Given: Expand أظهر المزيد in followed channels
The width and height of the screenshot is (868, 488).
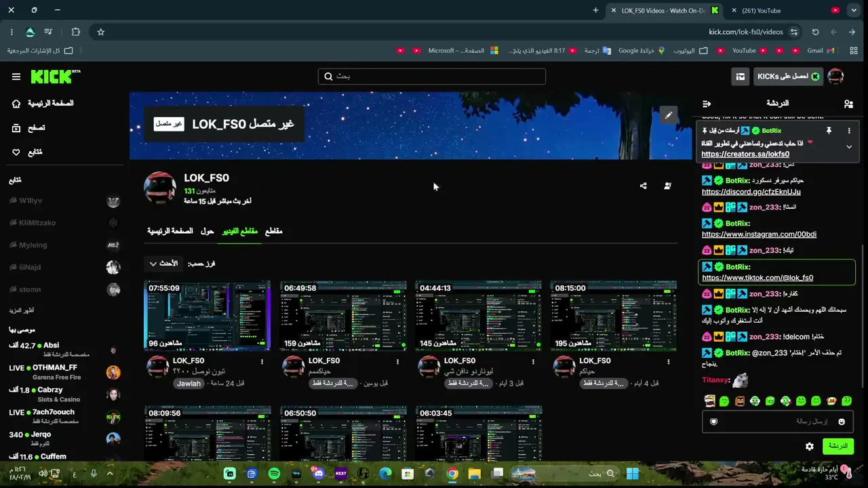Looking at the screenshot, I should point(22,310).
